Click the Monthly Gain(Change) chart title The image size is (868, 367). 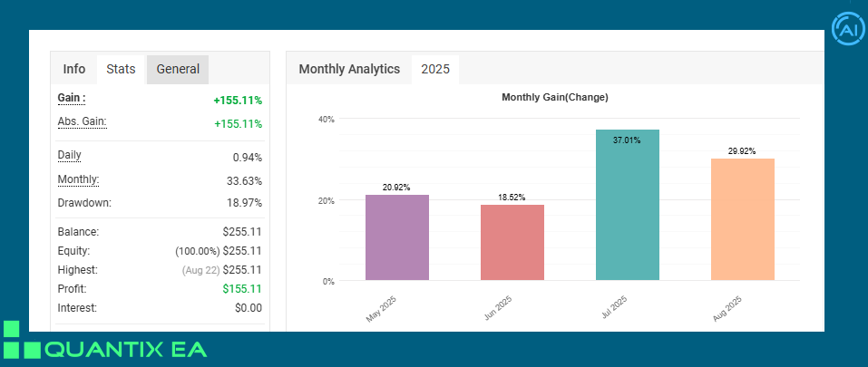[x=555, y=97]
